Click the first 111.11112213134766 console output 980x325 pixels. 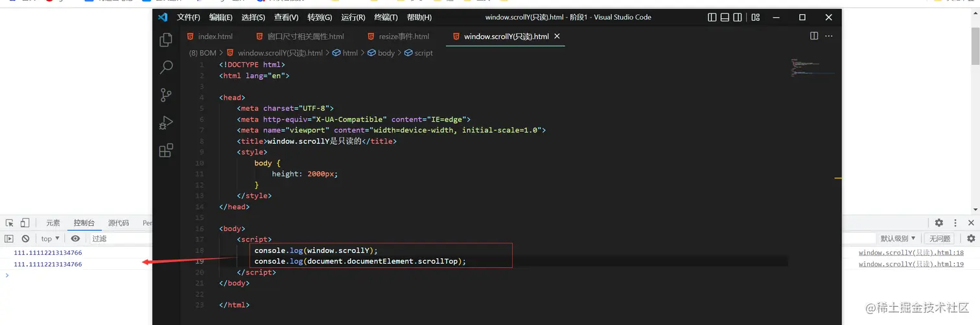48,253
